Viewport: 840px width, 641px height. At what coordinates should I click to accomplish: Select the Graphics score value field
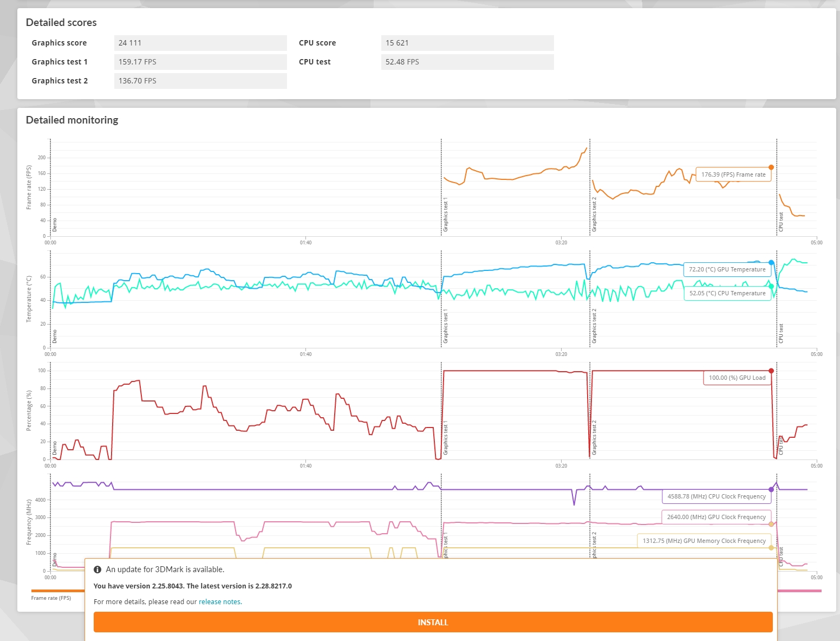point(200,43)
